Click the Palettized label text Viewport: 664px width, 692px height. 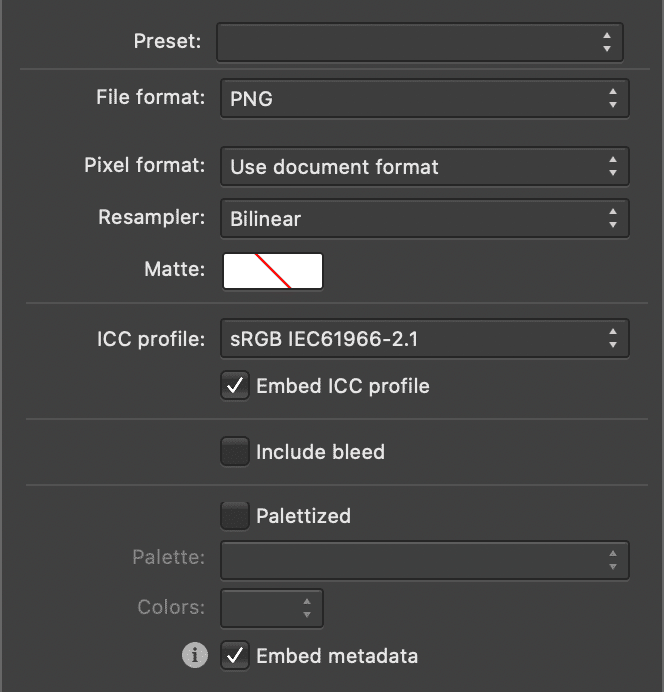point(303,516)
